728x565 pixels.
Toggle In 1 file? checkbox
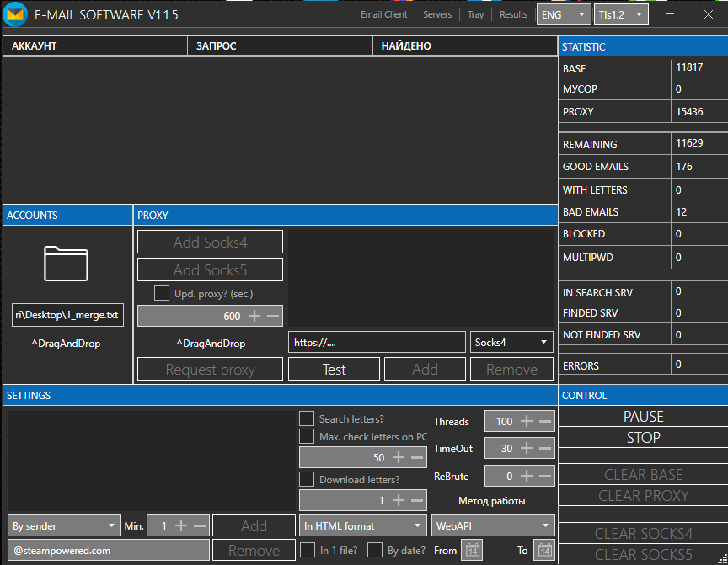308,550
